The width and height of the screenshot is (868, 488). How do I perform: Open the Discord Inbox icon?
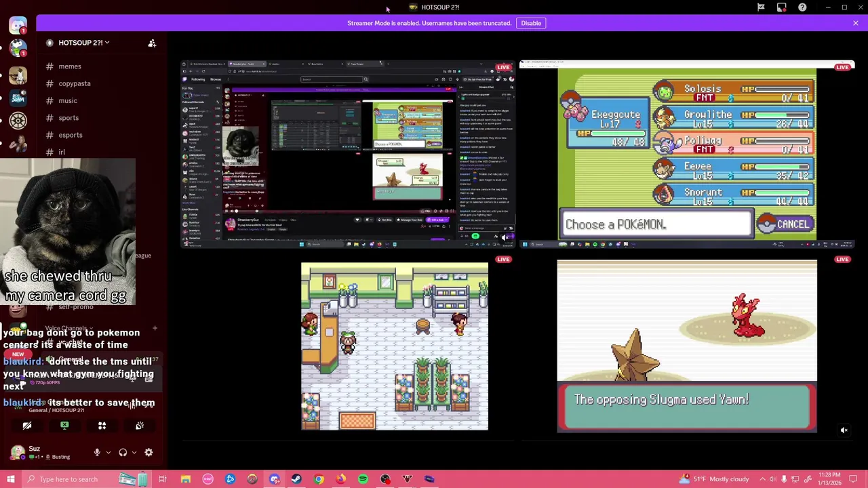click(x=782, y=7)
